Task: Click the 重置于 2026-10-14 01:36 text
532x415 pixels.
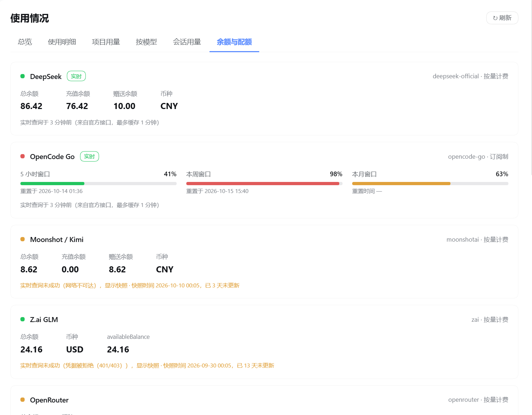Action: [x=51, y=191]
